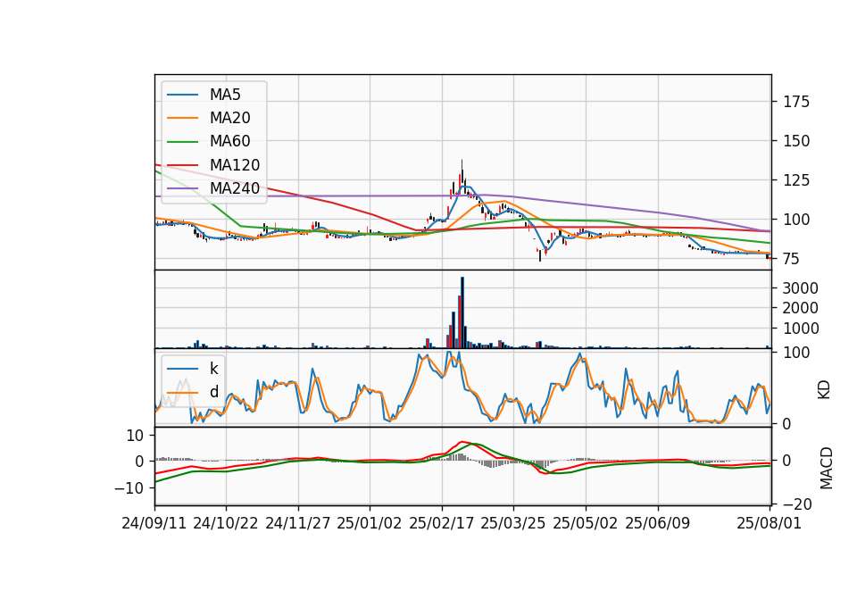Image resolution: width=857 pixels, height=616 pixels.
Task: Click the orange MA20 legend line sample
Action: [182, 118]
